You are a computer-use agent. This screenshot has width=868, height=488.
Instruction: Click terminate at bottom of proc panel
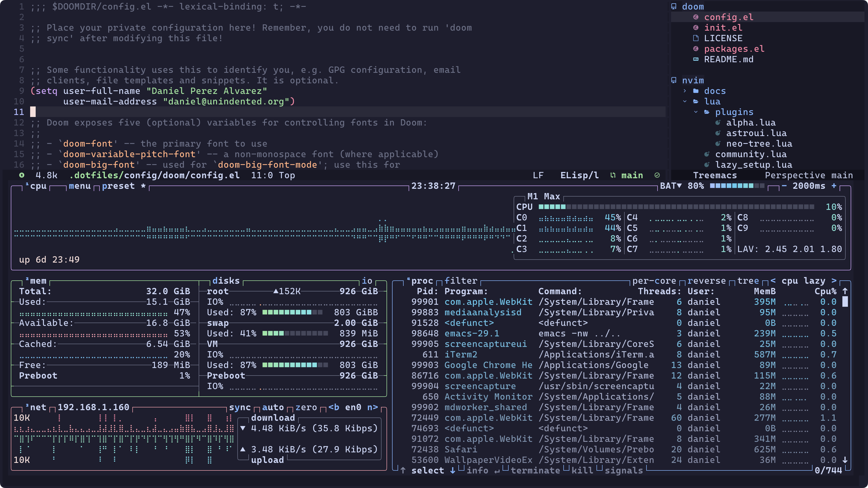pos(535,470)
